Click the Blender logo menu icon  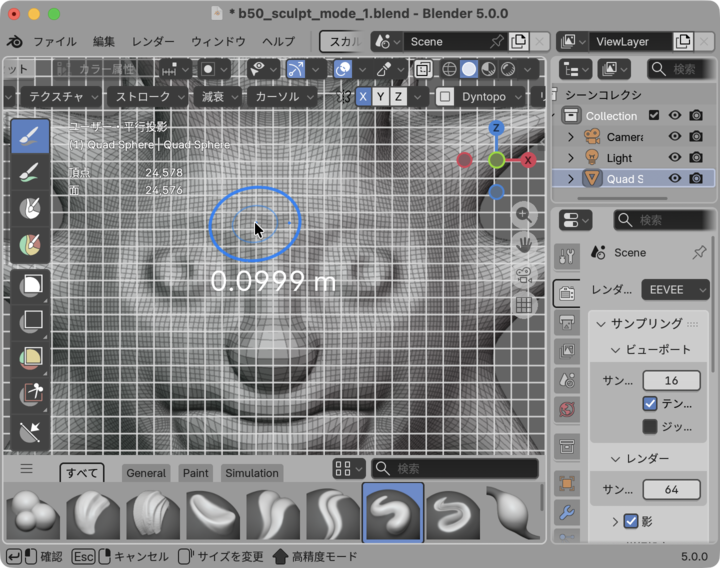15,42
